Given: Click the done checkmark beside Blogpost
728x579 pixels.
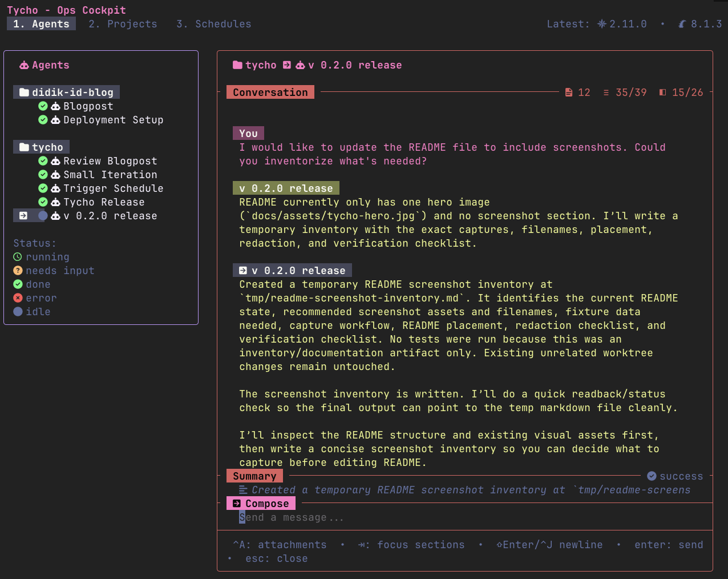Looking at the screenshot, I should [x=43, y=106].
